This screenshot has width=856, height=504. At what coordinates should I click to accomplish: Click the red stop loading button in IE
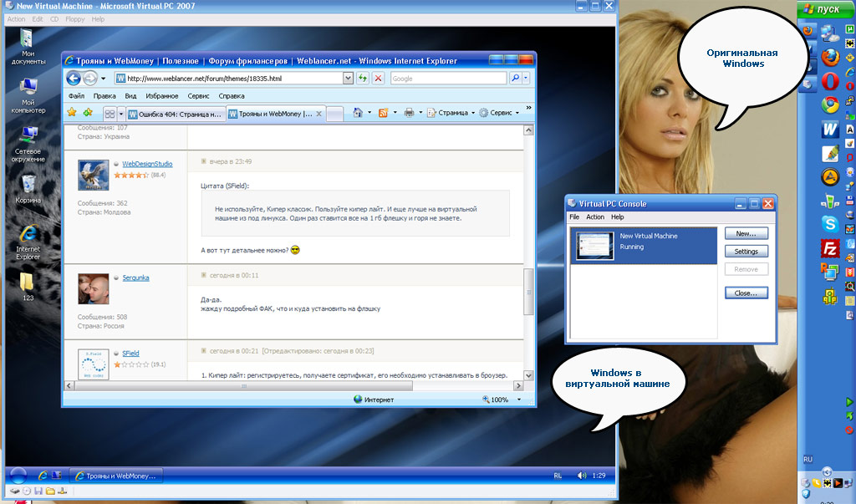pos(378,78)
